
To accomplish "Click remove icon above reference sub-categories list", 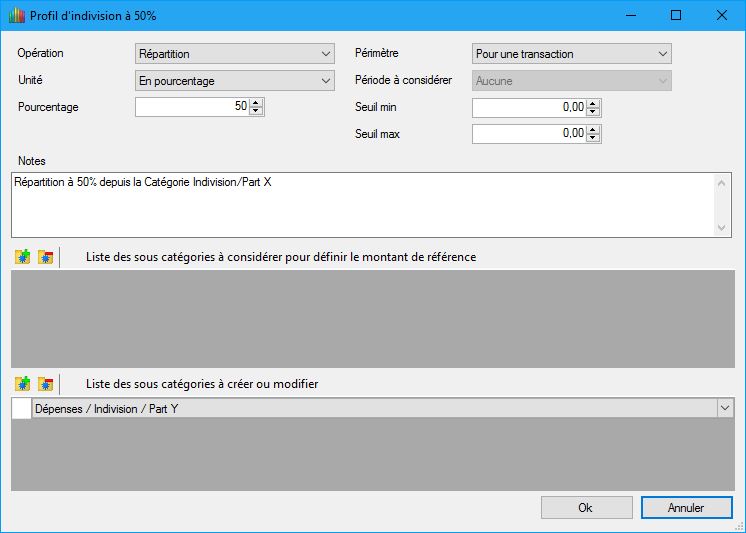I will pyautogui.click(x=45, y=257).
